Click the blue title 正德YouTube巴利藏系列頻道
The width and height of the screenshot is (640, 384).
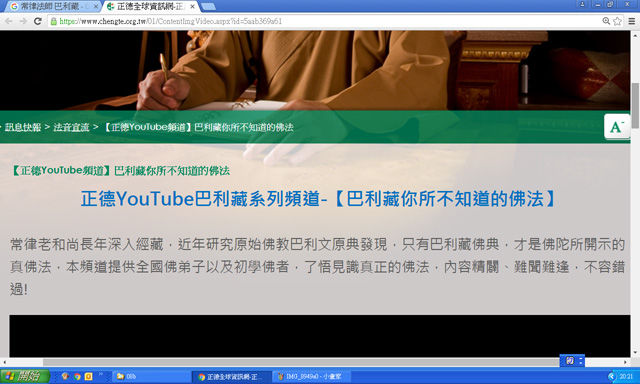click(x=200, y=199)
